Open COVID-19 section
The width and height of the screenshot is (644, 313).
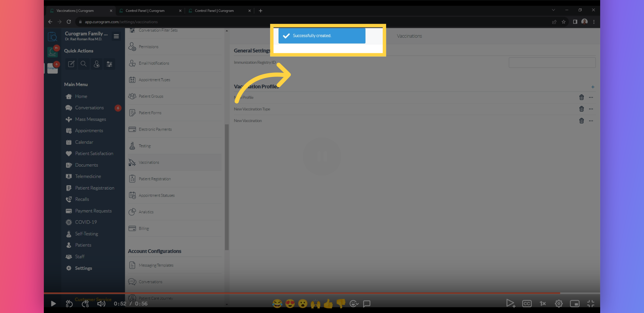click(x=86, y=222)
